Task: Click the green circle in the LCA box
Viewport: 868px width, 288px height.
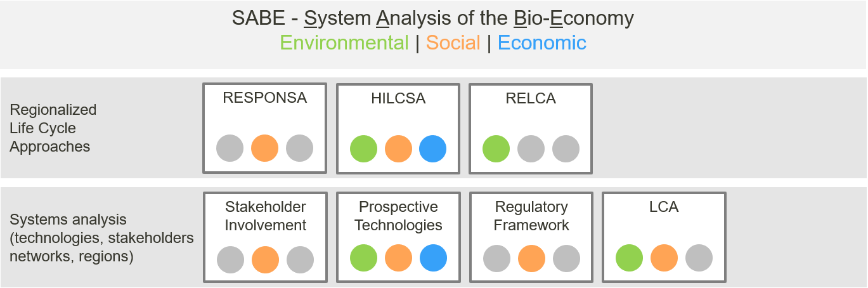Action: 629,258
